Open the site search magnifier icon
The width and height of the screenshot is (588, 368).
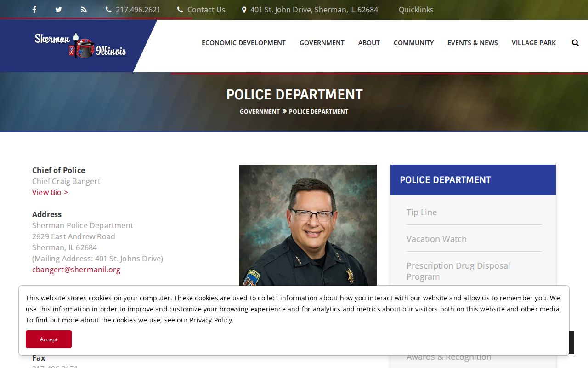click(x=575, y=43)
